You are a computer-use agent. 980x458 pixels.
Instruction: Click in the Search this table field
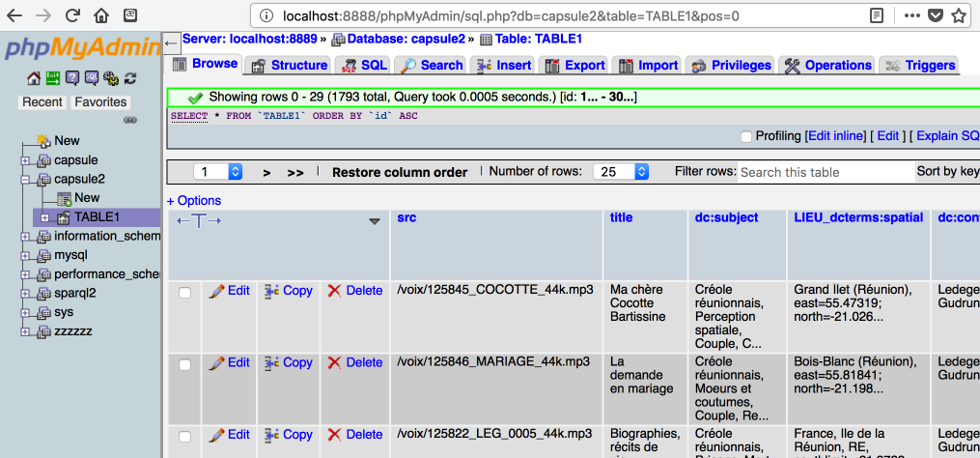(x=825, y=172)
